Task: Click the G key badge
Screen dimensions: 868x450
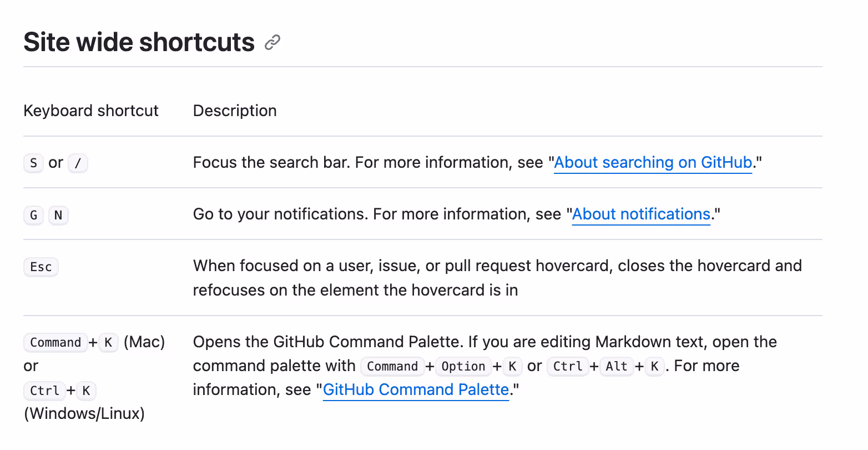Action: point(33,215)
